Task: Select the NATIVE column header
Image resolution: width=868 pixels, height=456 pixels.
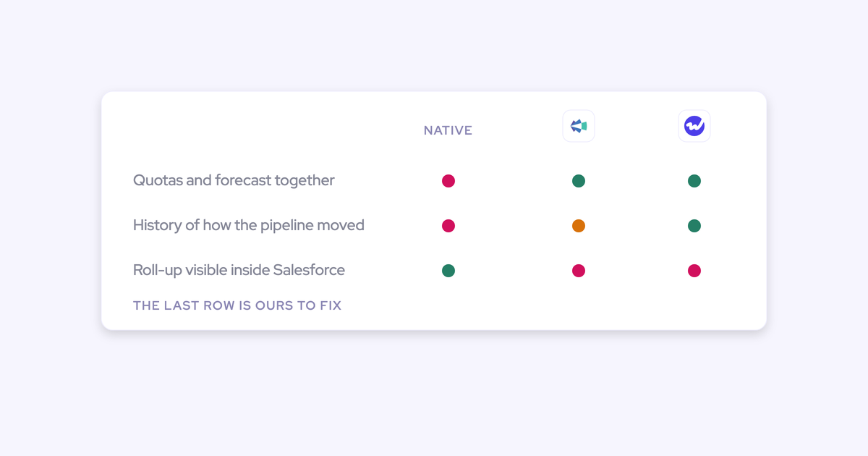Action: coord(448,130)
